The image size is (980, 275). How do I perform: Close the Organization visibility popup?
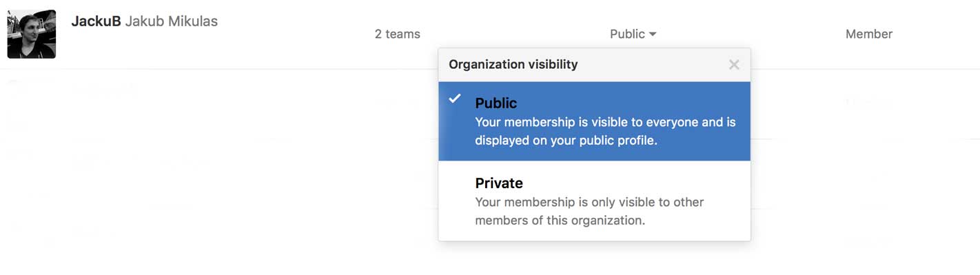734,65
